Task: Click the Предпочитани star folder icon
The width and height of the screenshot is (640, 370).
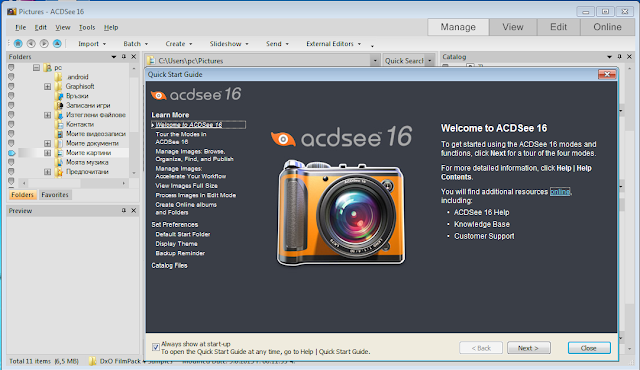Action: pos(59,172)
